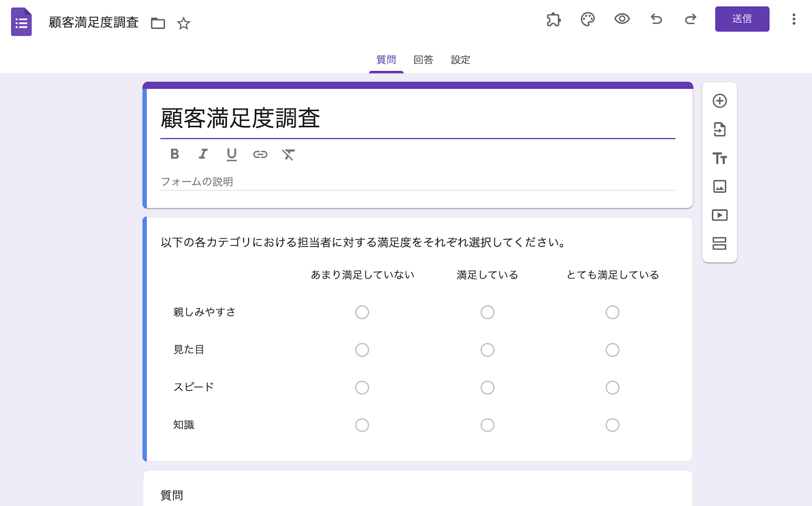The image size is (812, 506).
Task: Open the theme customization palette icon
Action: click(588, 19)
